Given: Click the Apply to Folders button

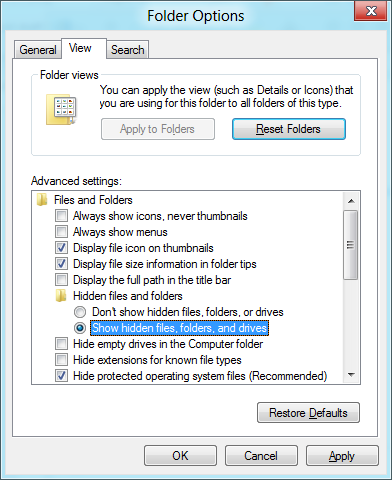Looking at the screenshot, I should click(158, 129).
